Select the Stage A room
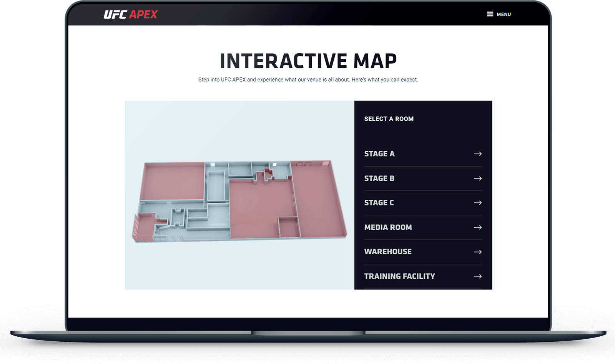The height and width of the screenshot is (364, 615). coord(423,154)
